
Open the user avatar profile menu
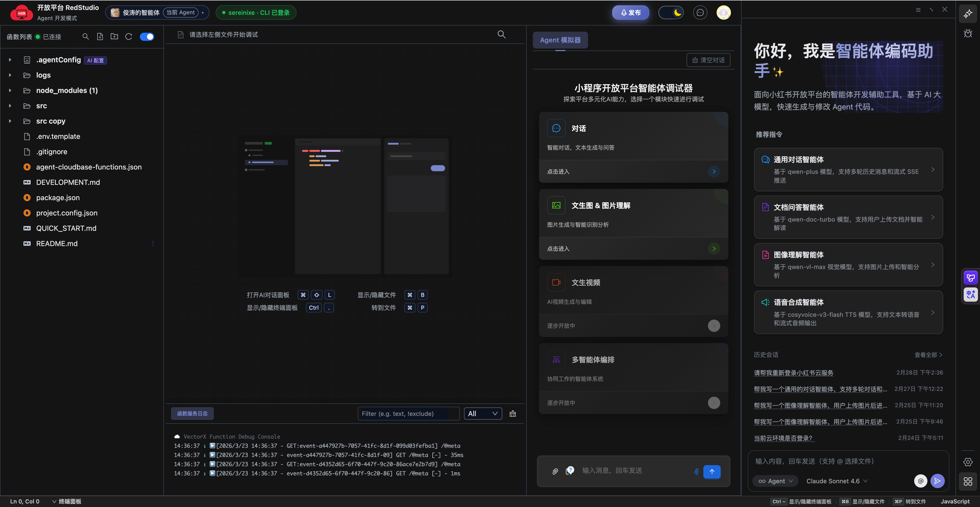pos(723,13)
